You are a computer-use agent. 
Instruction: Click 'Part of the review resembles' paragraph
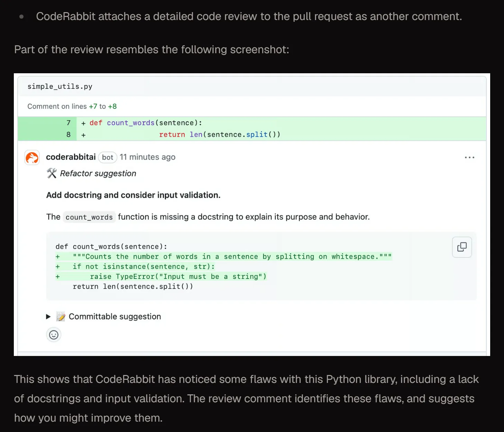[x=152, y=50]
